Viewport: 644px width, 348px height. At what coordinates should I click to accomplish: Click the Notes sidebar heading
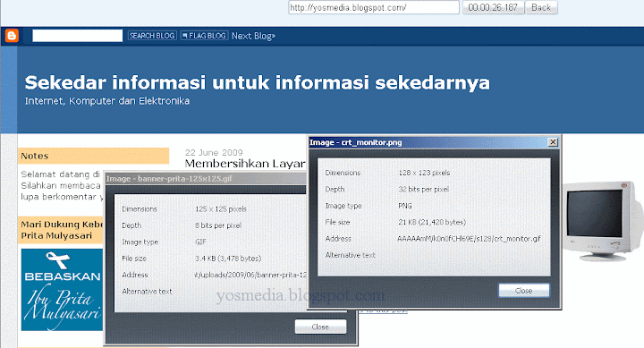[x=93, y=156]
